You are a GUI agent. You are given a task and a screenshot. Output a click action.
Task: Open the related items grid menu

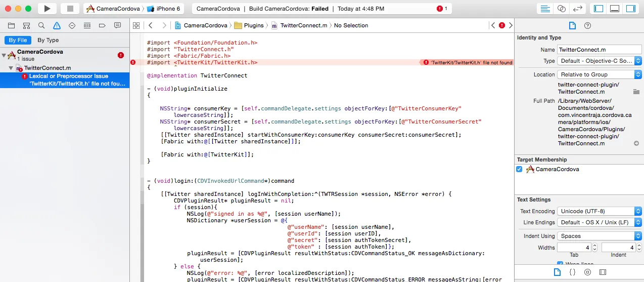point(136,25)
